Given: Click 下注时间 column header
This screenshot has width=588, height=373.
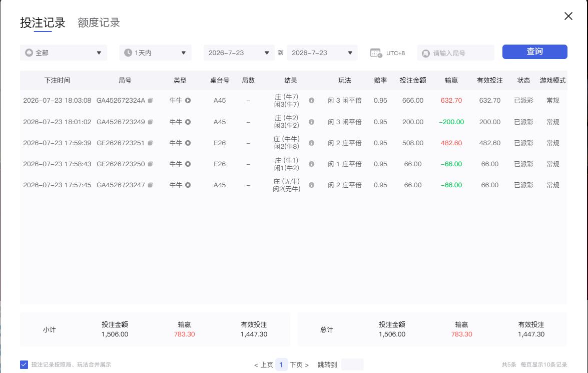Looking at the screenshot, I should point(57,80).
